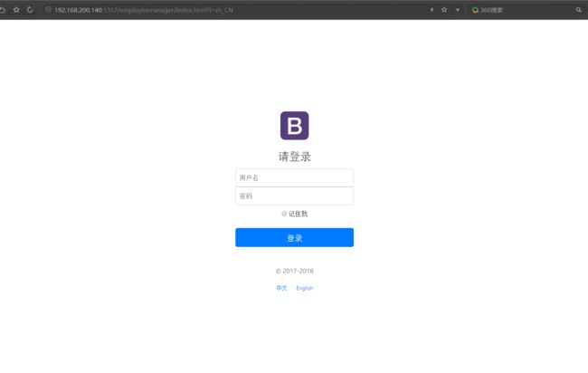
Task: Switch language to English
Action: [x=305, y=288]
